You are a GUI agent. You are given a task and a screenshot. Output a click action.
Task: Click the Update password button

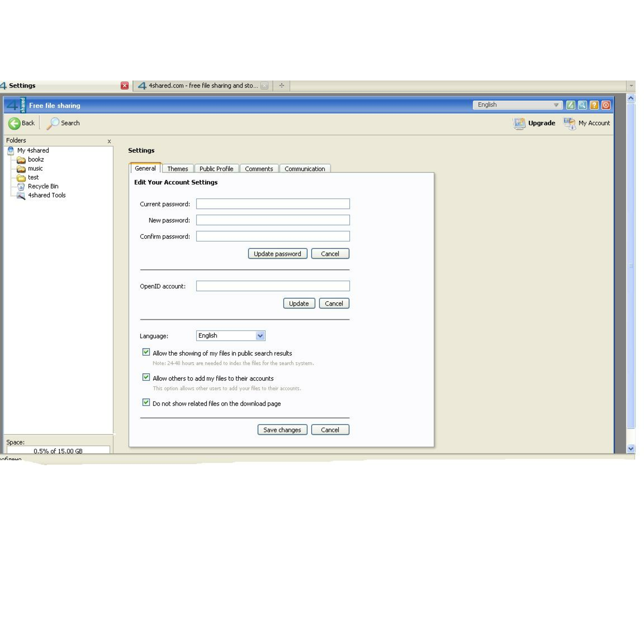pos(278,254)
